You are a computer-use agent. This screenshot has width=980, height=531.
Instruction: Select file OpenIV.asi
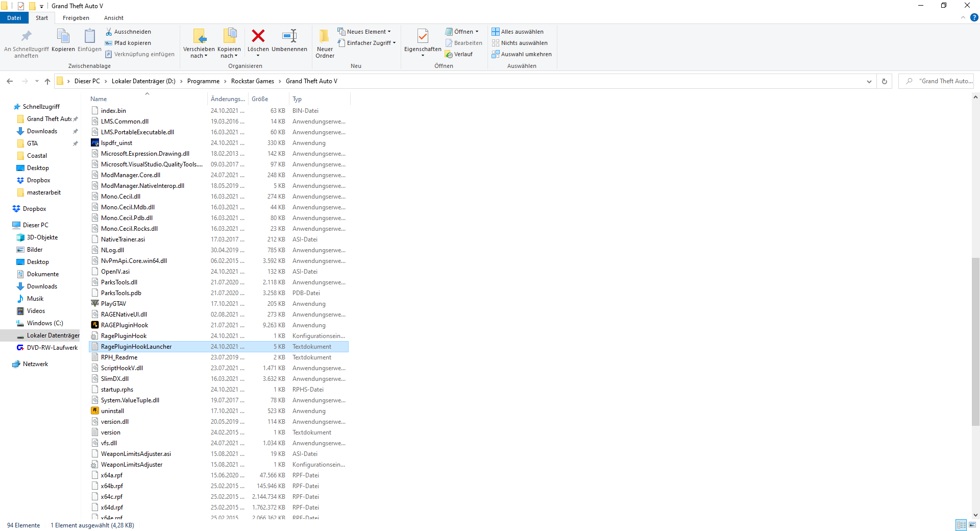(219, 272)
